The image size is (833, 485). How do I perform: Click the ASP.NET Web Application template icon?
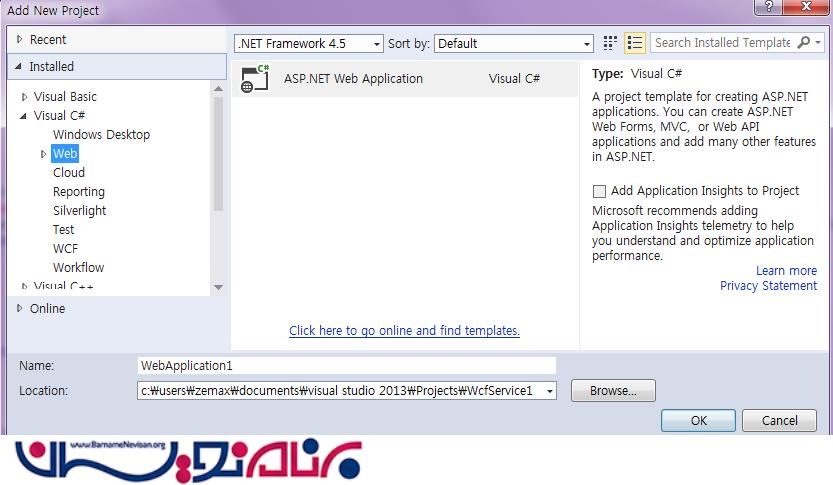[x=255, y=79]
